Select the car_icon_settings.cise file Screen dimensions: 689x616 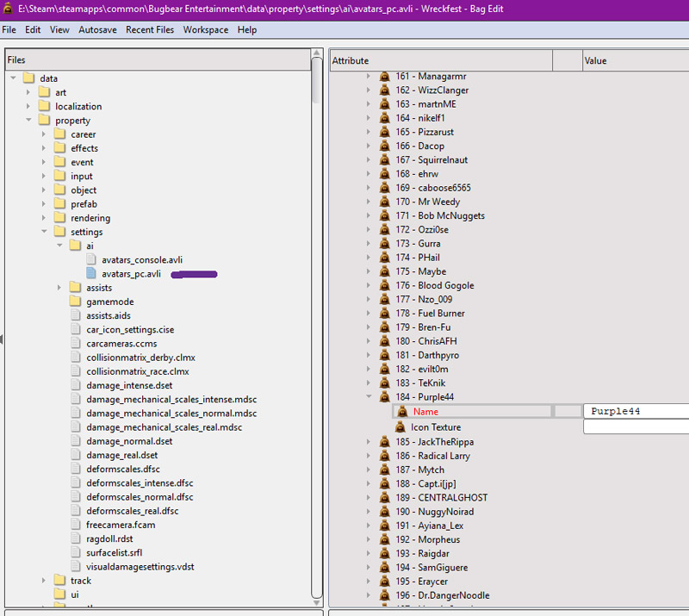[x=130, y=330]
